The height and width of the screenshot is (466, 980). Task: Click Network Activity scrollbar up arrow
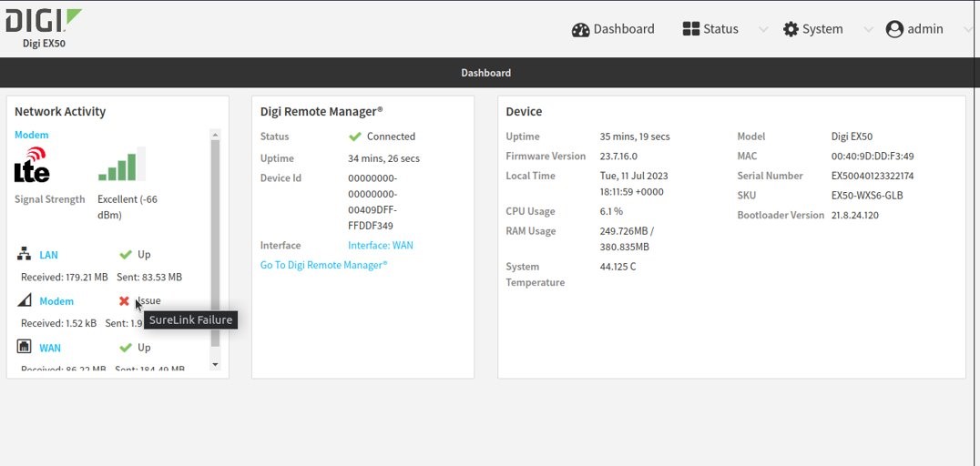(216, 135)
